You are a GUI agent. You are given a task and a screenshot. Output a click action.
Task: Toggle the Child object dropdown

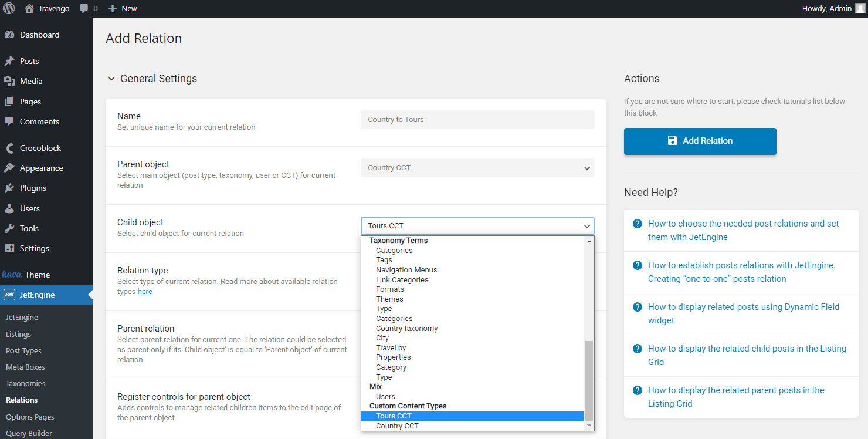pyautogui.click(x=477, y=226)
